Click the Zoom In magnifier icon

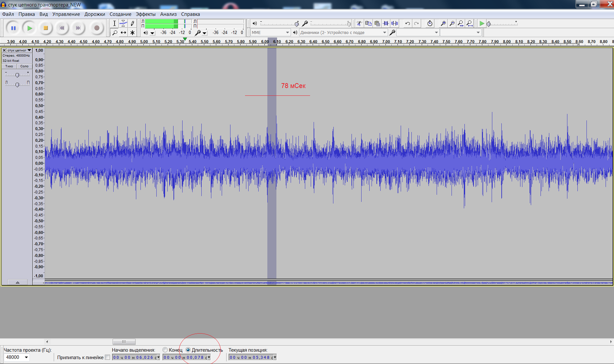coord(443,23)
